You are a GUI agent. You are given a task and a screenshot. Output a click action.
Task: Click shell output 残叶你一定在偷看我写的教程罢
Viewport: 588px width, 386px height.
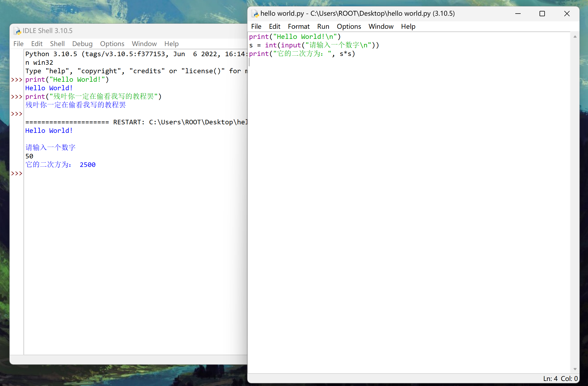click(76, 105)
